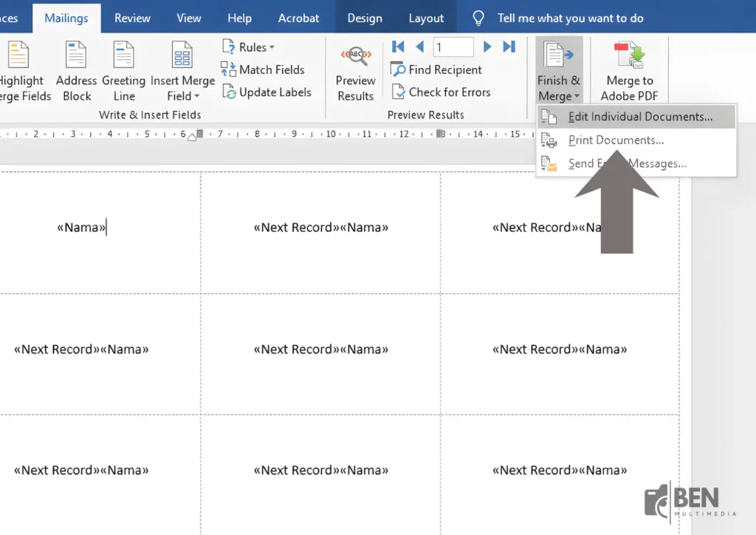
Task: Switch to the Review tab
Action: tap(131, 18)
